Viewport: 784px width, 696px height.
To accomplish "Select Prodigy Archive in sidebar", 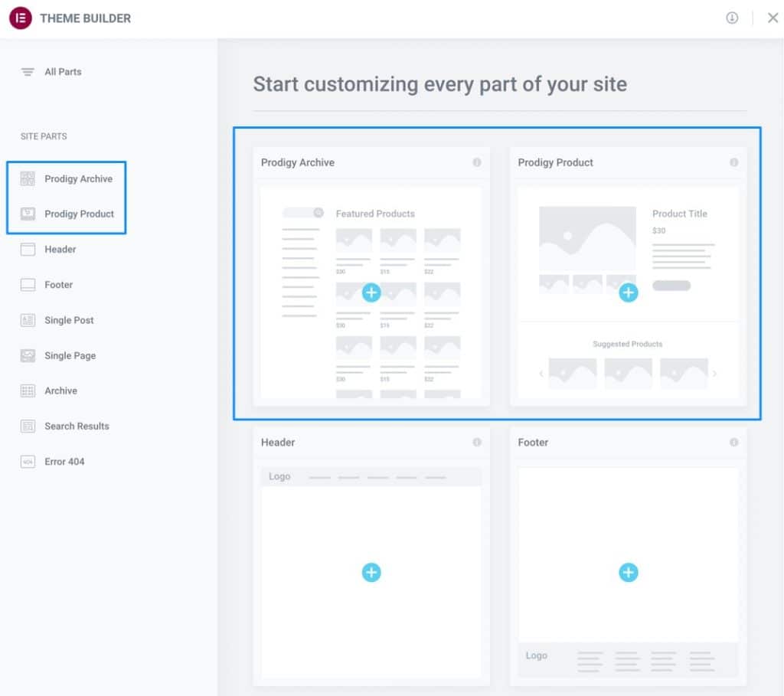I will click(79, 178).
